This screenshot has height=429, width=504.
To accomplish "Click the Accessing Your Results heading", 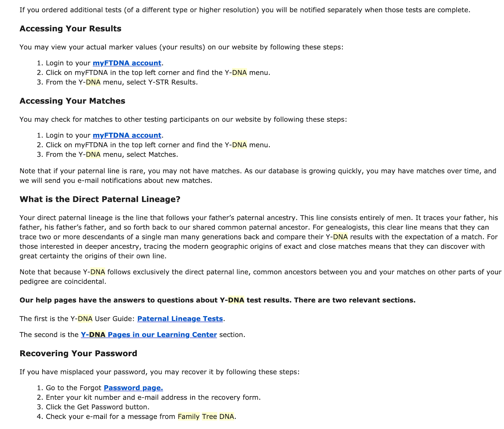I will [70, 29].
